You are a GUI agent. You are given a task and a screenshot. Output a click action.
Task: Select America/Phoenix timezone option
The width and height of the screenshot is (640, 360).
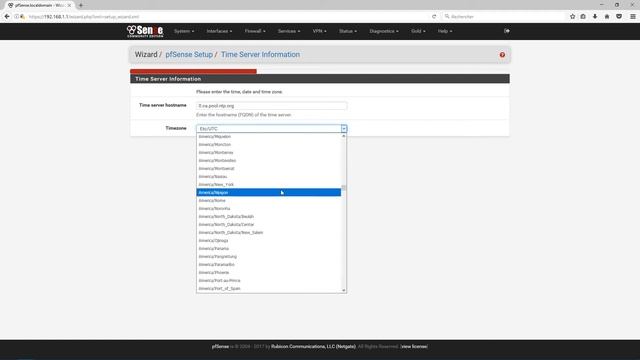coord(269,272)
